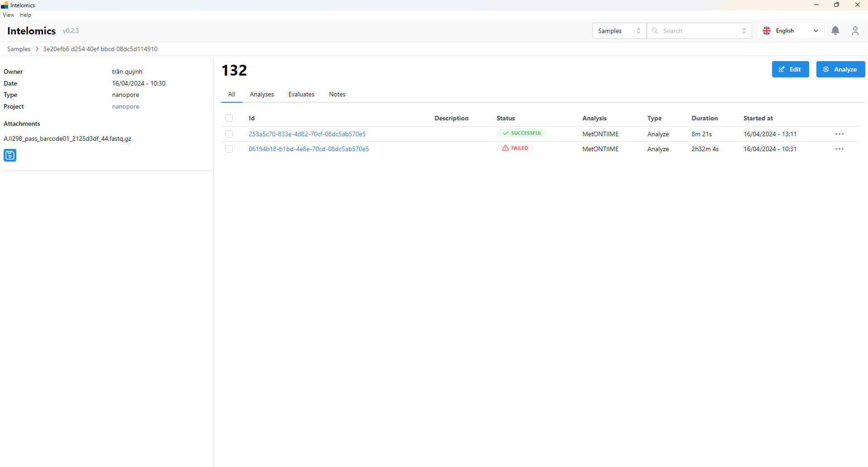Switch to the Analyses tab

pyautogui.click(x=262, y=94)
